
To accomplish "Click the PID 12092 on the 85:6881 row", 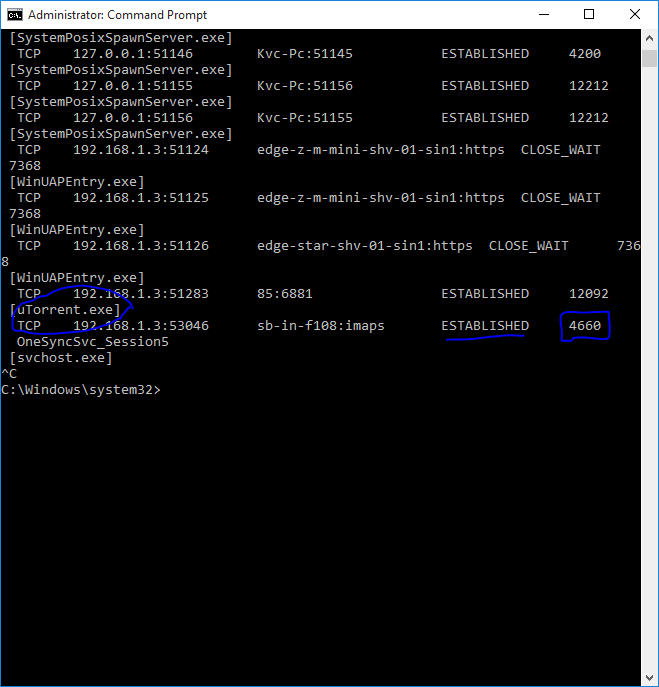I will pyautogui.click(x=588, y=294).
